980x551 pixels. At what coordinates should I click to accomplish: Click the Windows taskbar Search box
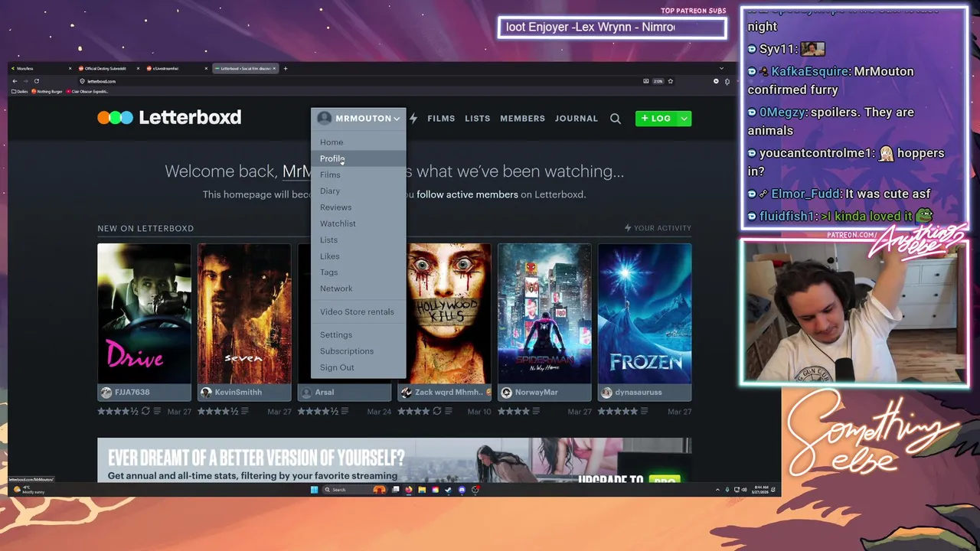pos(354,490)
